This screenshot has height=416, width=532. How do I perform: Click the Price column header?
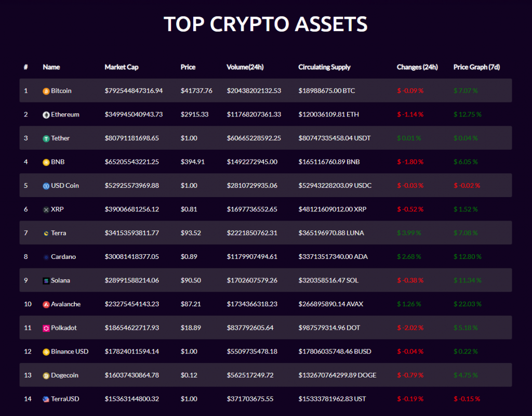188,67
